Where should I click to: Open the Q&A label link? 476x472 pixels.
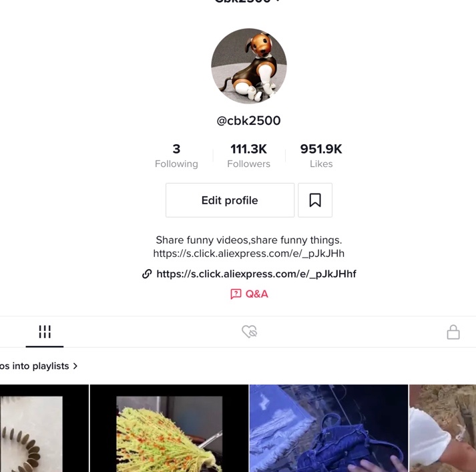(x=257, y=294)
